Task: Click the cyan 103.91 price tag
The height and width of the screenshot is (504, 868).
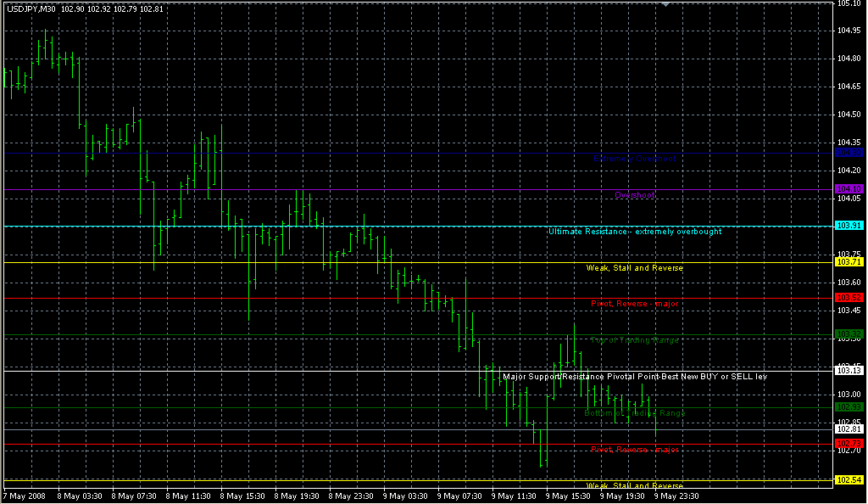Action: click(x=849, y=226)
